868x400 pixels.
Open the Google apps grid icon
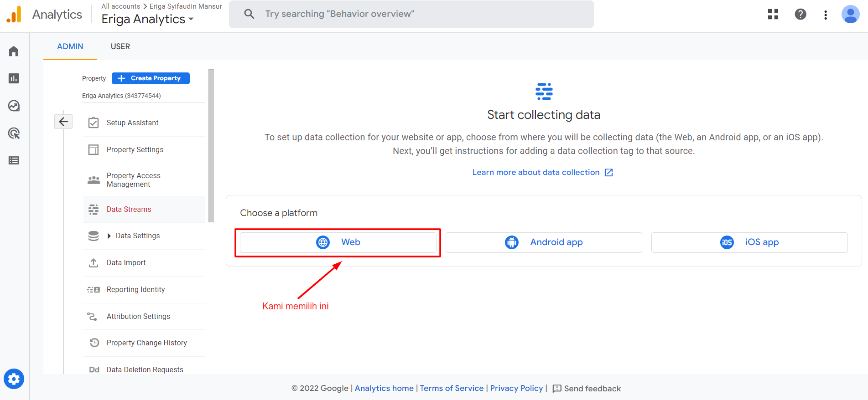pyautogui.click(x=773, y=14)
